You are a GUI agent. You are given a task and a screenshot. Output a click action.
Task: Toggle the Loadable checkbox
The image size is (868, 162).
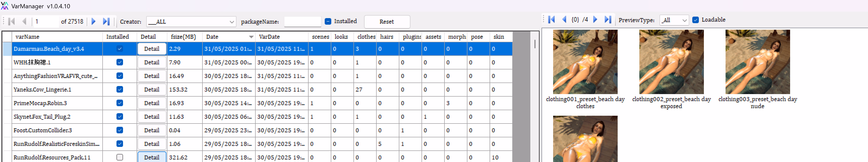pos(695,20)
